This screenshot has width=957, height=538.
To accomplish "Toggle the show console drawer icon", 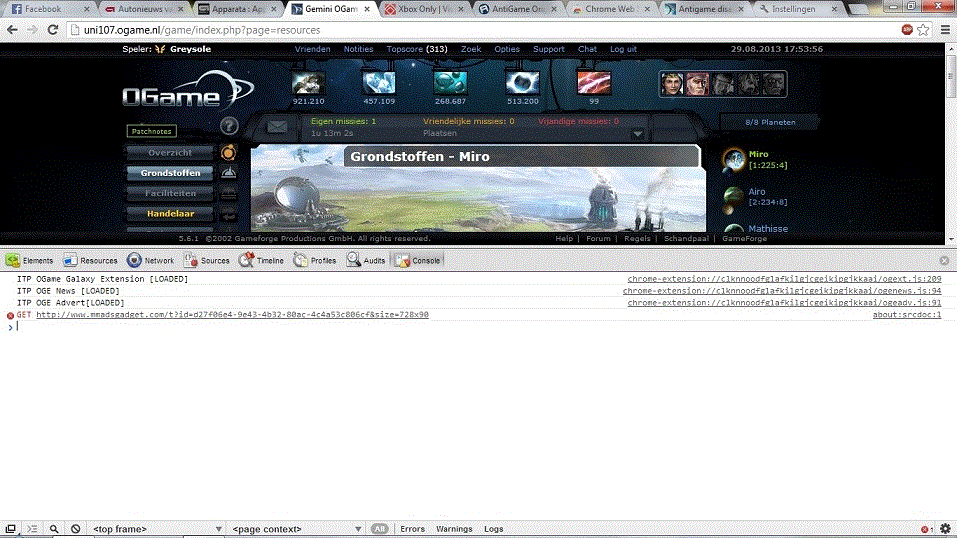I will pos(32,529).
